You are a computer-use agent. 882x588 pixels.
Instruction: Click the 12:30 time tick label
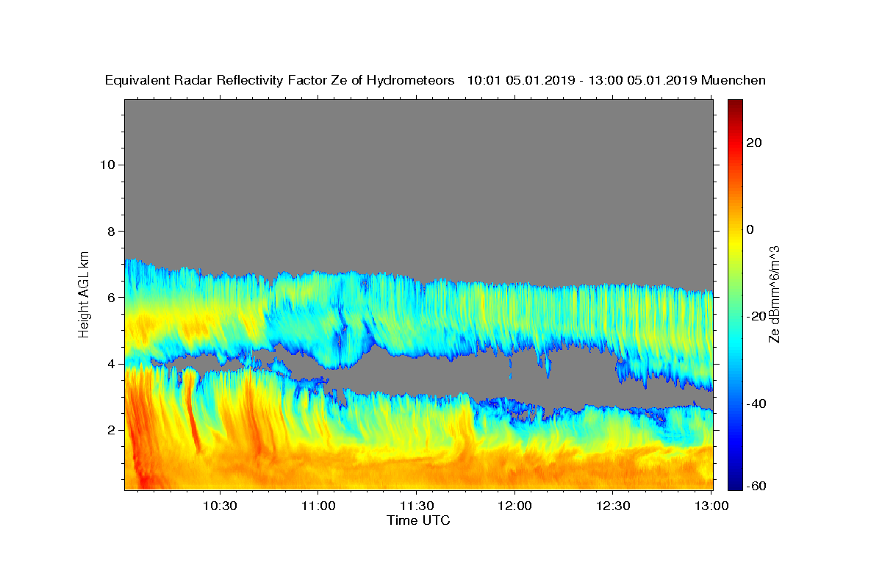pos(612,506)
